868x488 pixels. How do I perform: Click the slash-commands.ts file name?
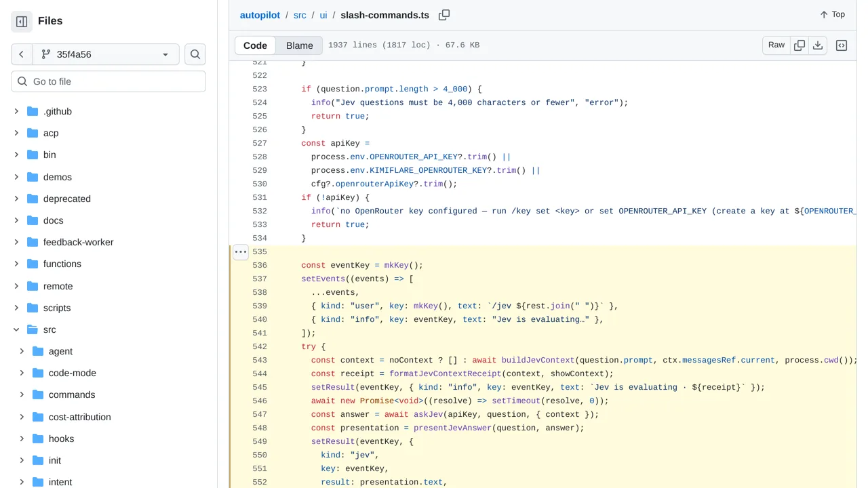pyautogui.click(x=384, y=15)
